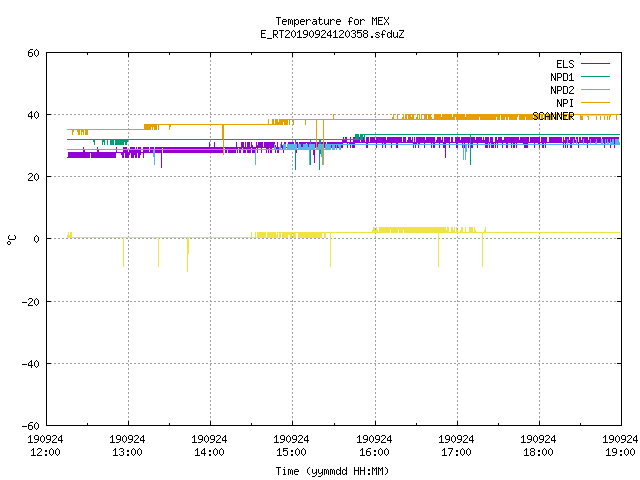Click the blue NPD2 legend line sample

coord(595,90)
